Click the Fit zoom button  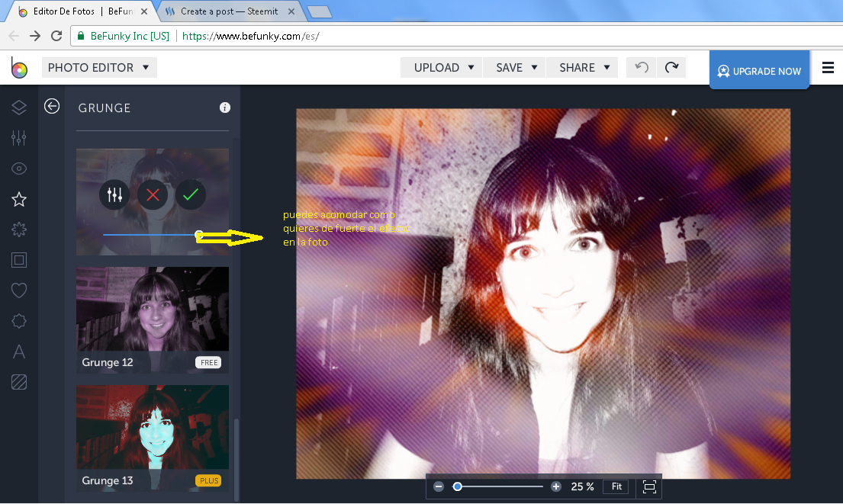pyautogui.click(x=616, y=486)
